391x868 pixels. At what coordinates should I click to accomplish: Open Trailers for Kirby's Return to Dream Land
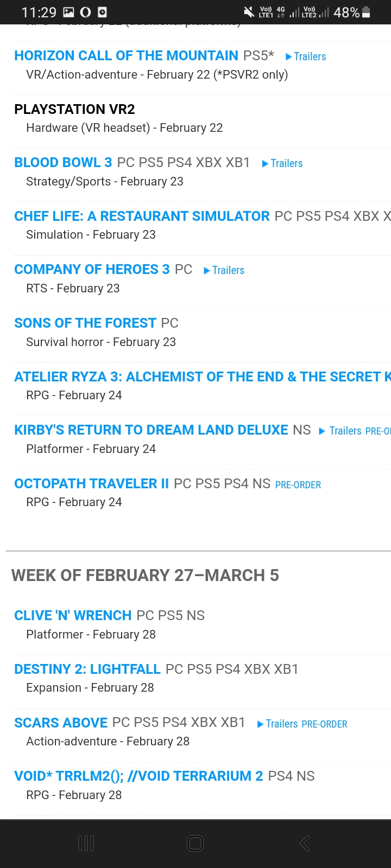pyautogui.click(x=340, y=431)
